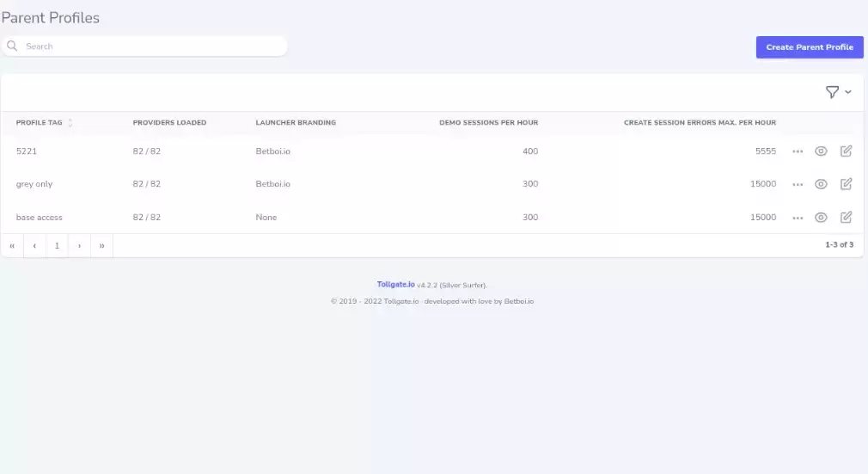This screenshot has height=474, width=868.
Task: Edit the 5221 parent profile
Action: (x=846, y=151)
